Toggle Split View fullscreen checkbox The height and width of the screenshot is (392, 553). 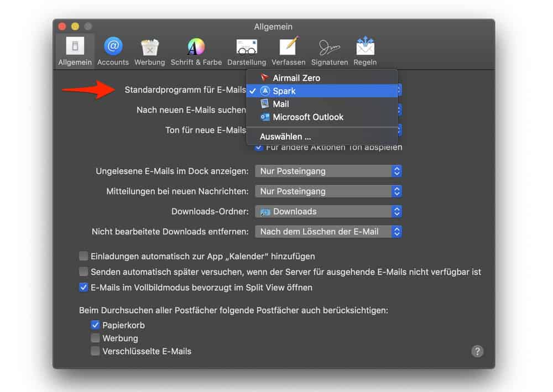[84, 288]
